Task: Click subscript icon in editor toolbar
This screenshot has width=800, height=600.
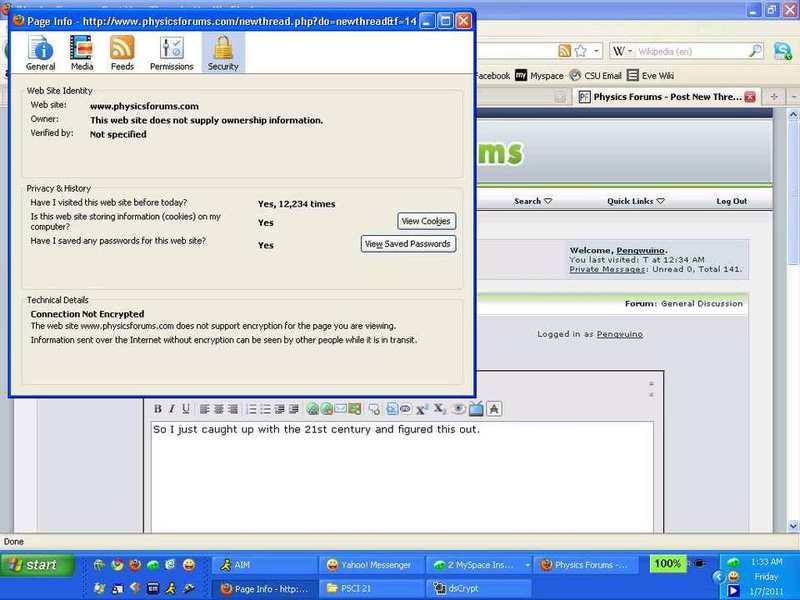Action: [439, 409]
